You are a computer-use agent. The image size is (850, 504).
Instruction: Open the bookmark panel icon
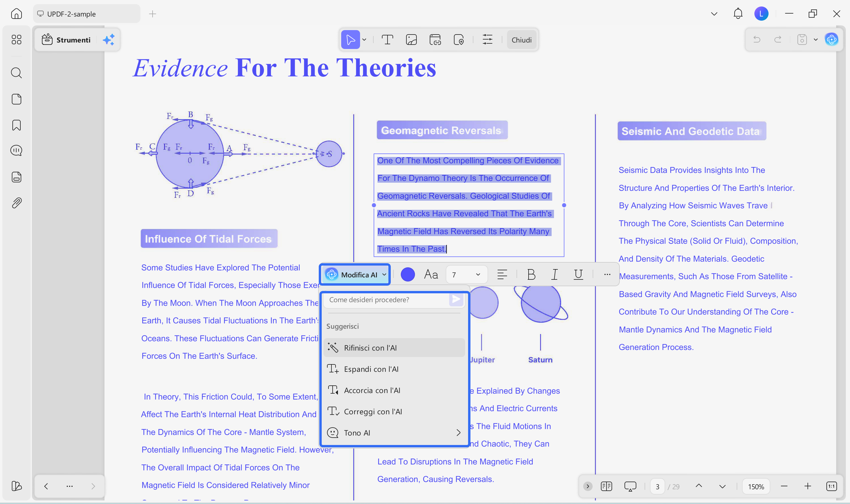(x=16, y=125)
